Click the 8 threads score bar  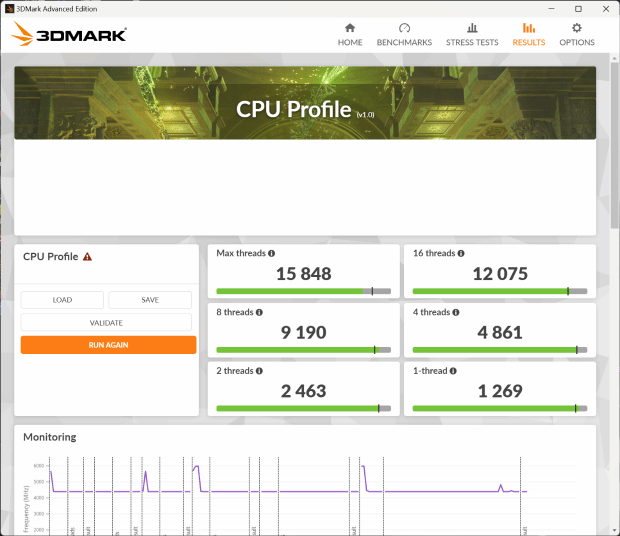(x=304, y=350)
